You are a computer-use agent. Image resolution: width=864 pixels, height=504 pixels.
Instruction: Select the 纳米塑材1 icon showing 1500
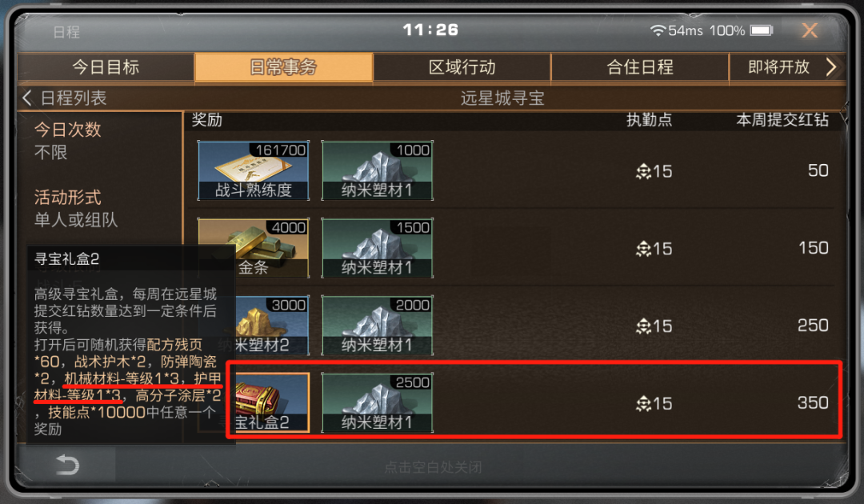click(x=378, y=248)
